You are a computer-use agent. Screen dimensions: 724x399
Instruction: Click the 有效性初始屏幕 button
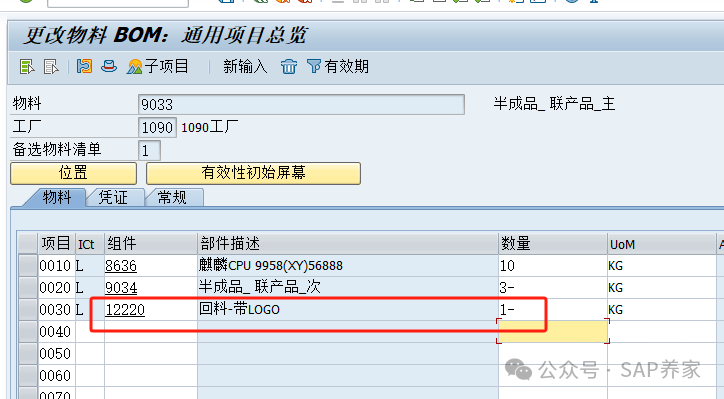click(253, 173)
